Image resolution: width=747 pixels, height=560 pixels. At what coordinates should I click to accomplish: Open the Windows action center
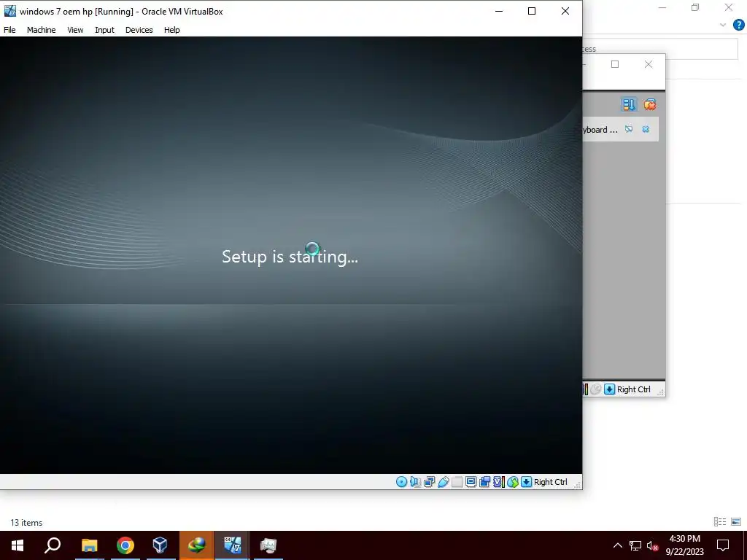[x=723, y=545]
